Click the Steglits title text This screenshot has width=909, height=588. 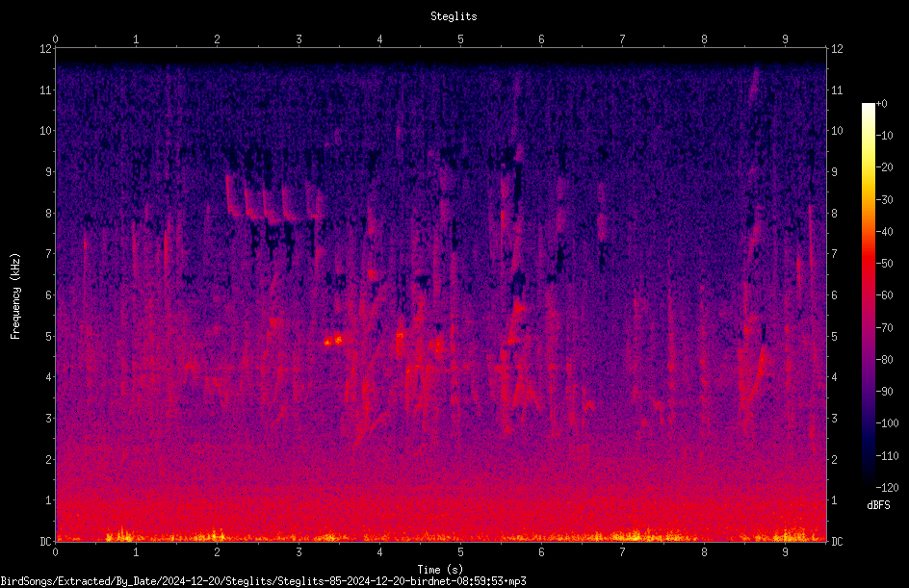(454, 16)
